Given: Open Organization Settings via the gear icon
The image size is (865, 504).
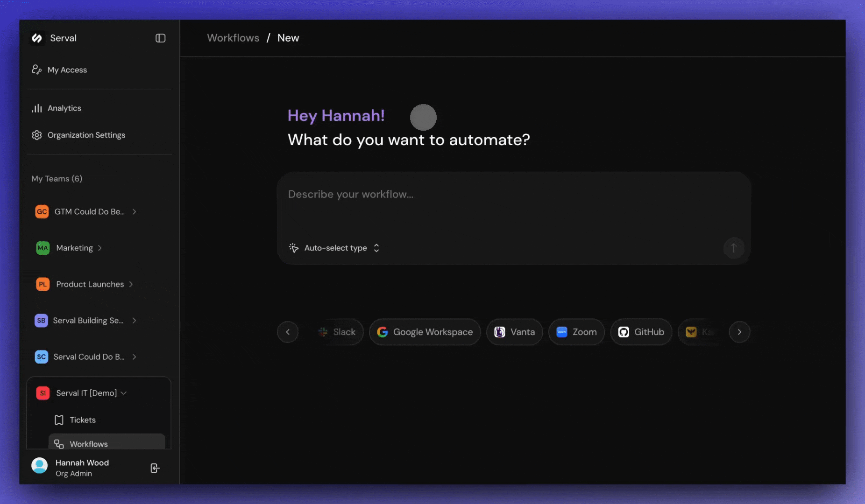Looking at the screenshot, I should tap(37, 135).
